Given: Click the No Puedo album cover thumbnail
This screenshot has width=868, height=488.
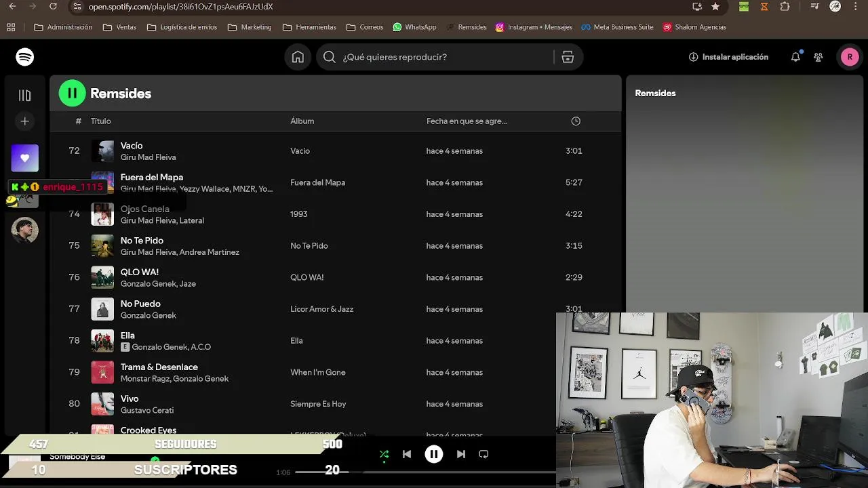Looking at the screenshot, I should coord(102,309).
